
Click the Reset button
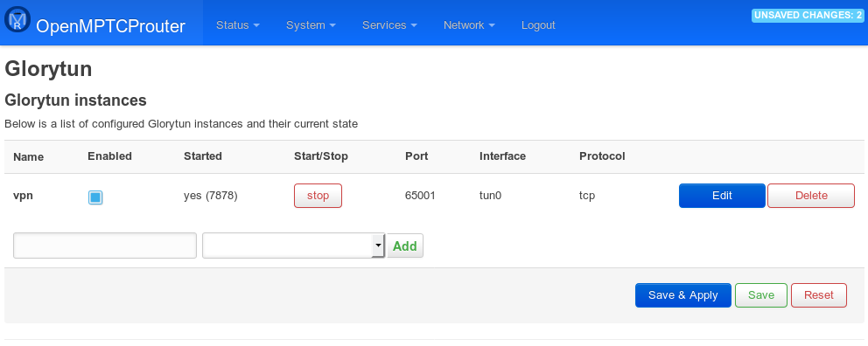pos(819,295)
